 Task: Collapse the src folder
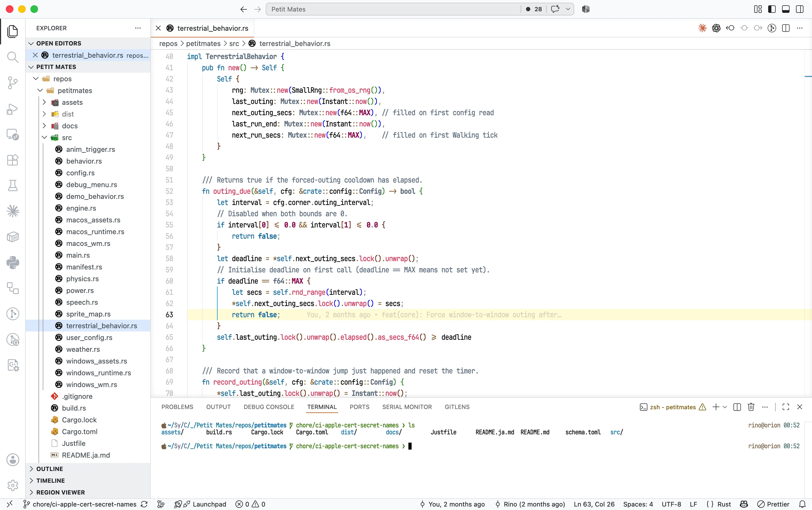(x=44, y=138)
